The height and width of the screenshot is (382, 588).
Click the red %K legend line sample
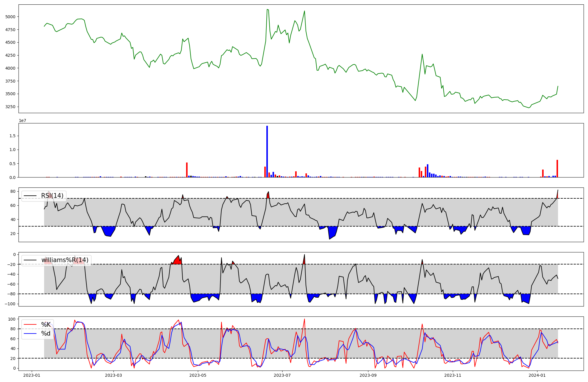click(x=30, y=325)
